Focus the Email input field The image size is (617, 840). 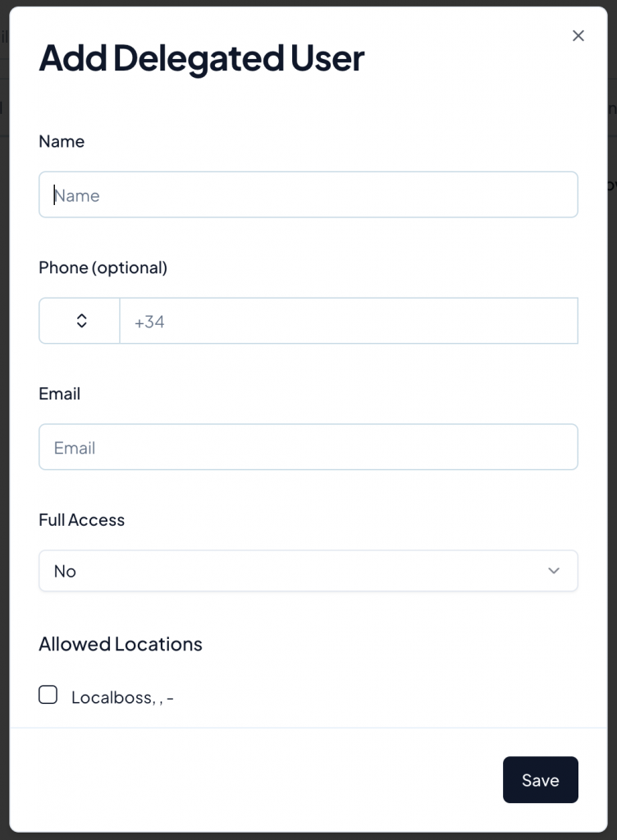[x=308, y=447]
